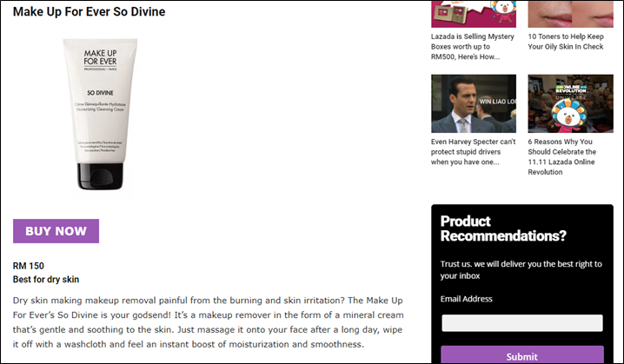Open 10 Toners for Oily Skin article

(566, 42)
